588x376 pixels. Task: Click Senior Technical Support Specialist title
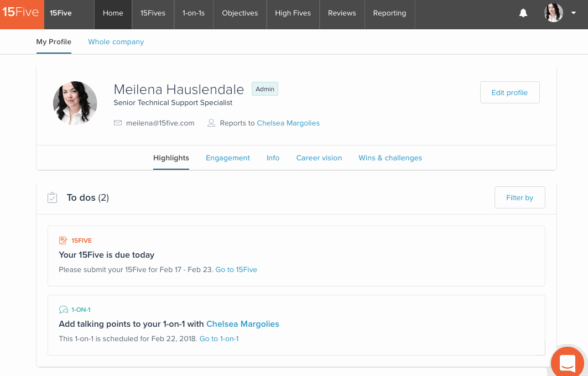click(173, 103)
